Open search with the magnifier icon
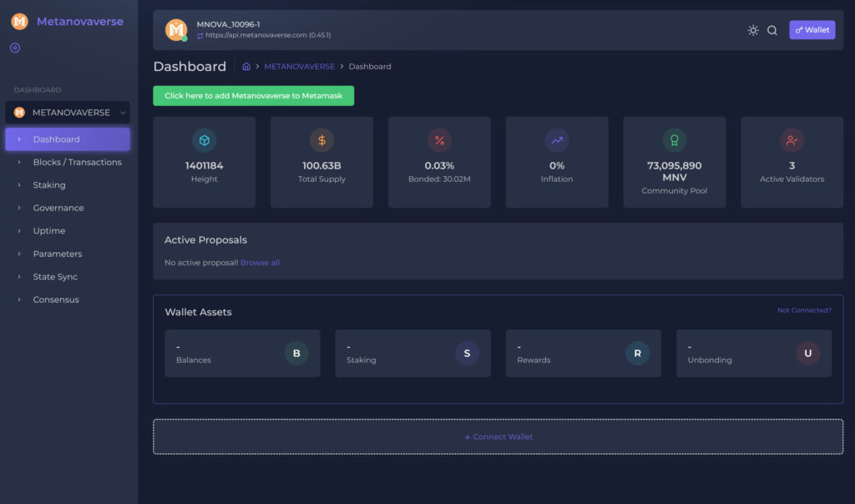The width and height of the screenshot is (855, 504). (772, 30)
